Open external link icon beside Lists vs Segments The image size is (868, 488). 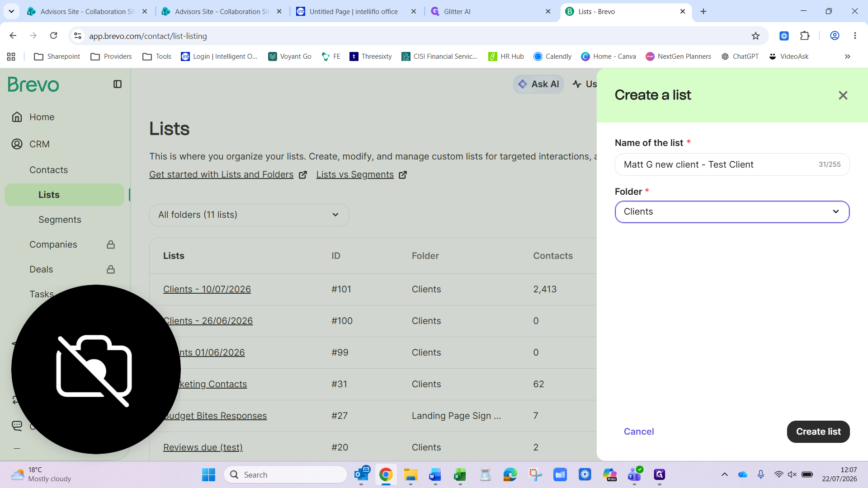403,175
